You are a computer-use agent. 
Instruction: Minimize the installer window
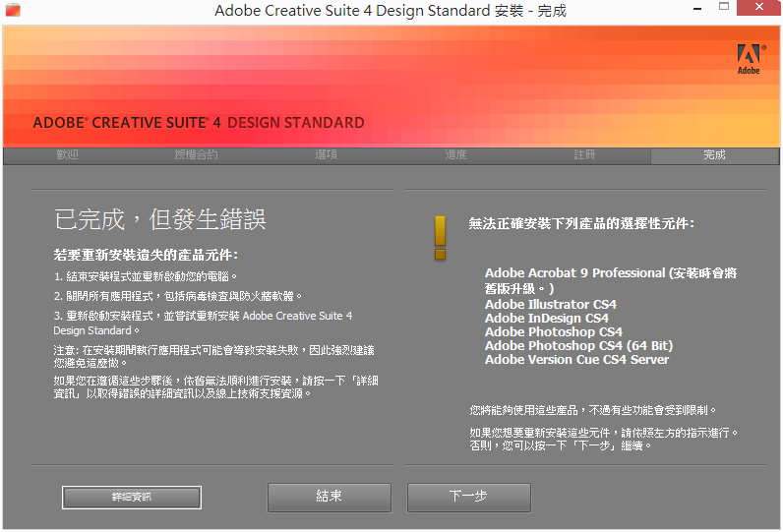[x=697, y=9]
